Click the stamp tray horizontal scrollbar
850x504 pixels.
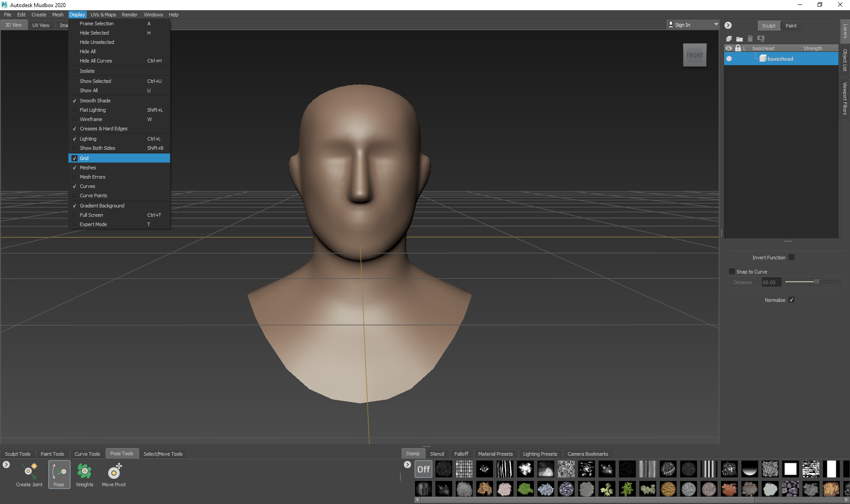[588, 500]
